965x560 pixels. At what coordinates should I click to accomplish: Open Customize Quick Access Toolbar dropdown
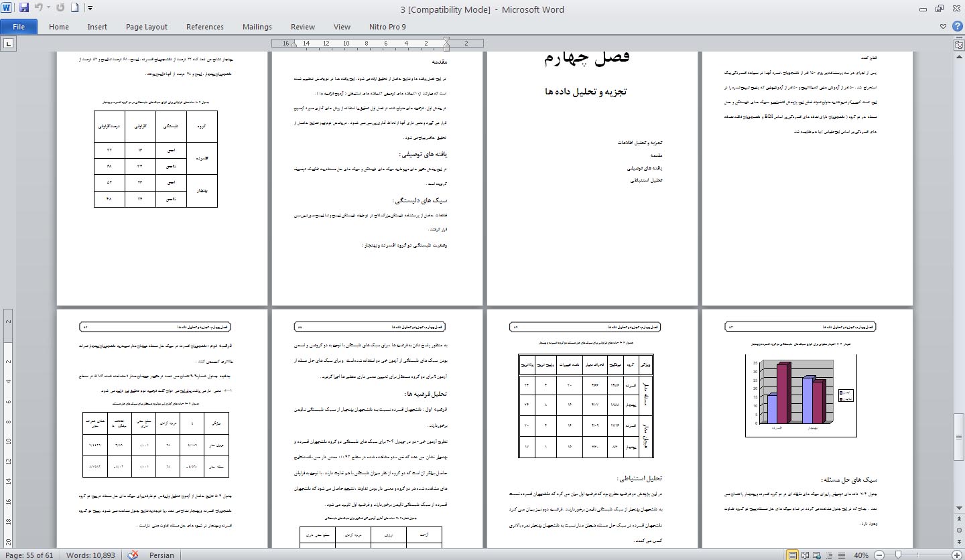pos(90,9)
